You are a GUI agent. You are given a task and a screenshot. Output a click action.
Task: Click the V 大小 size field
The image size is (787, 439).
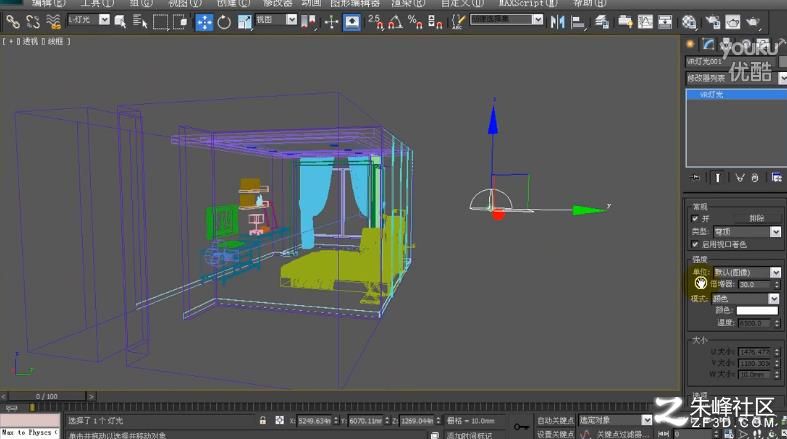click(755, 363)
